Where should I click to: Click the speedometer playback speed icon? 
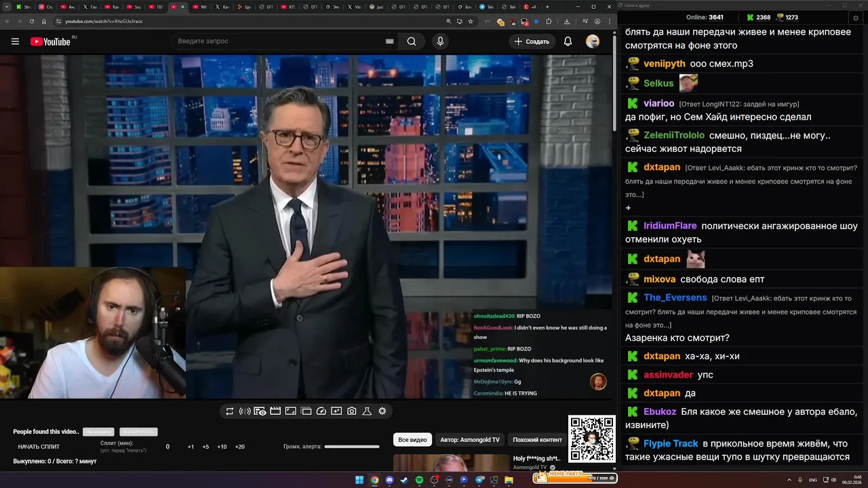pos(321,411)
